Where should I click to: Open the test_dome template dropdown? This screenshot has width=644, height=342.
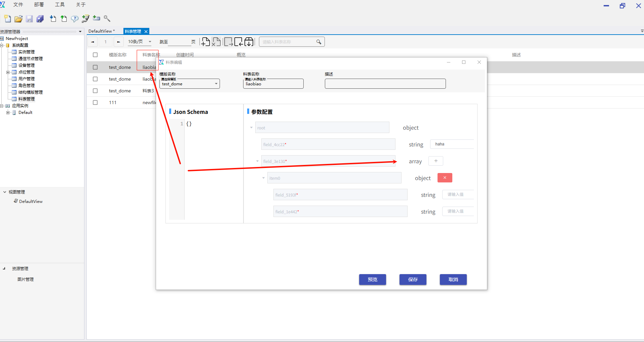(216, 84)
